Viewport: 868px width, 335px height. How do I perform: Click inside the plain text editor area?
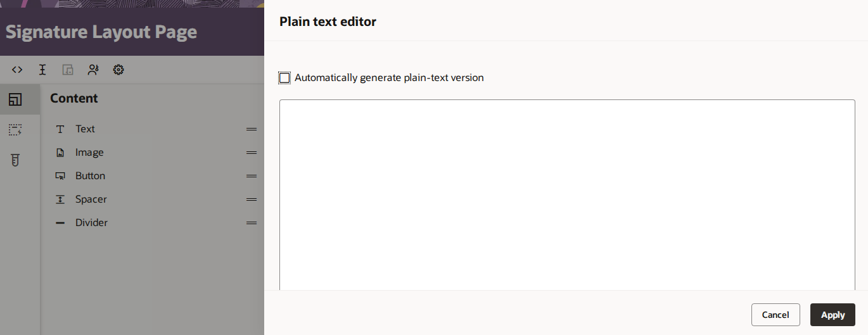click(567, 195)
